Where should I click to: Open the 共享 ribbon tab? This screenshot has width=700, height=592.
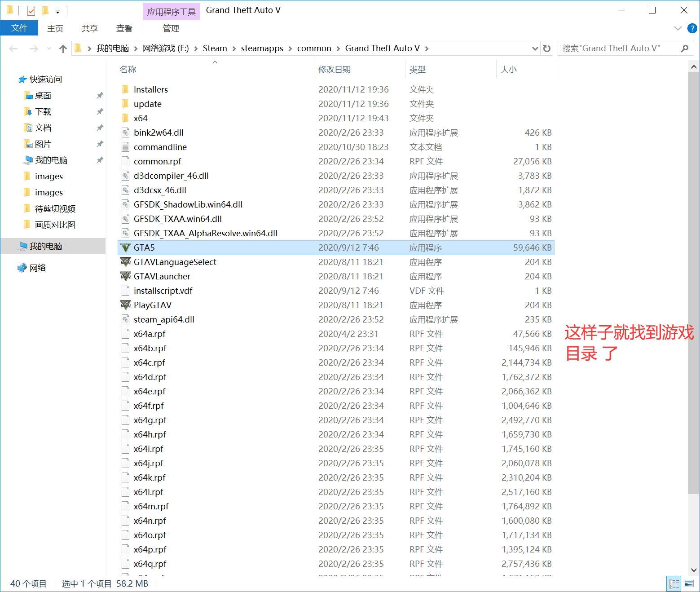pos(90,28)
